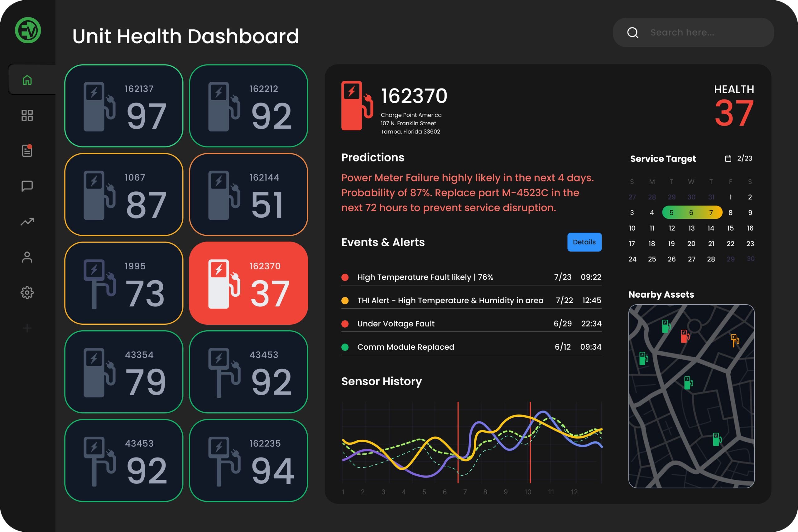Image resolution: width=798 pixels, height=532 pixels.
Task: Click the second red marker line on sensor chart
Action: (530, 443)
